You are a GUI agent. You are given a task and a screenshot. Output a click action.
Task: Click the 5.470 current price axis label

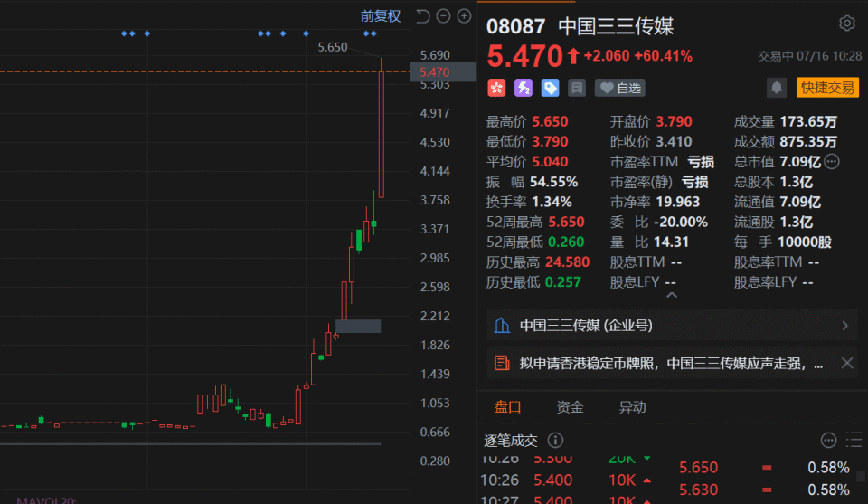[443, 72]
